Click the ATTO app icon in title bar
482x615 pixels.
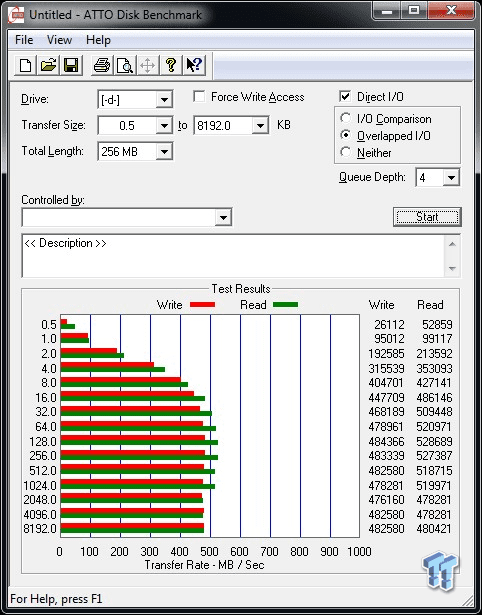(x=16, y=15)
